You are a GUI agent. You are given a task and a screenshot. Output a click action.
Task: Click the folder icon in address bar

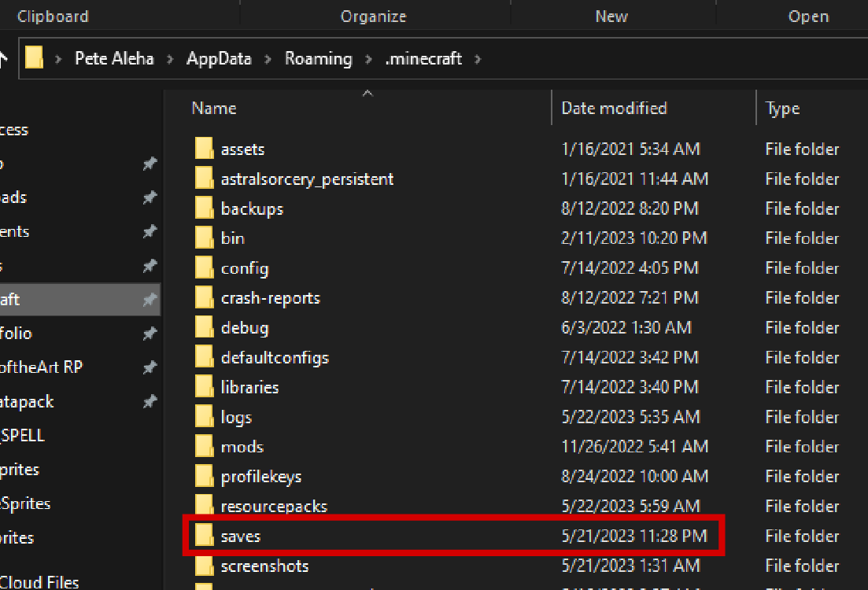(35, 57)
